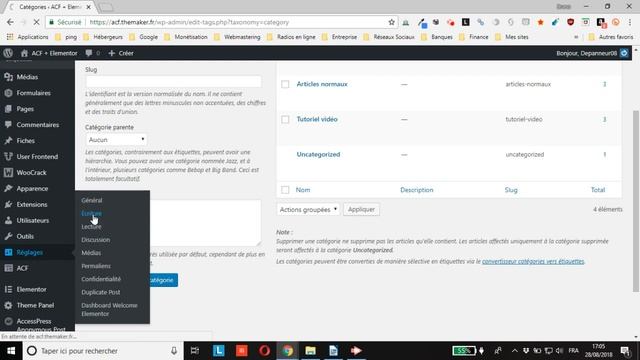Open the Uncategorized category link
The image size is (640, 360).
click(x=318, y=154)
